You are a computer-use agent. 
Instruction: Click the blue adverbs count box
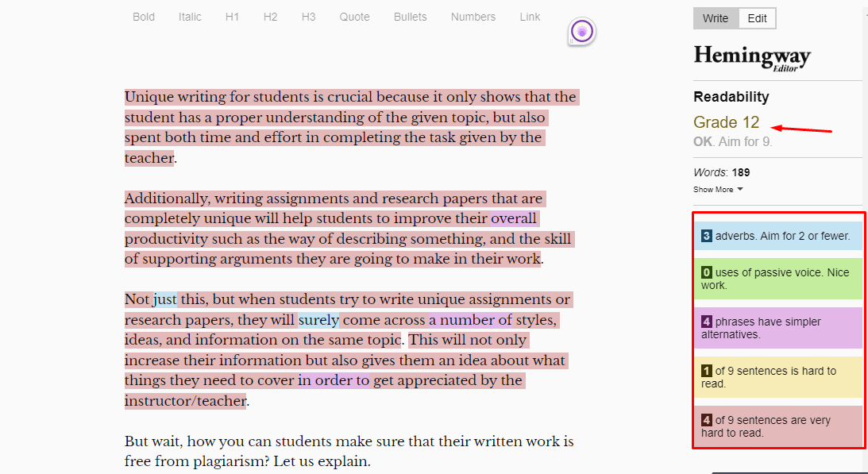[777, 236]
